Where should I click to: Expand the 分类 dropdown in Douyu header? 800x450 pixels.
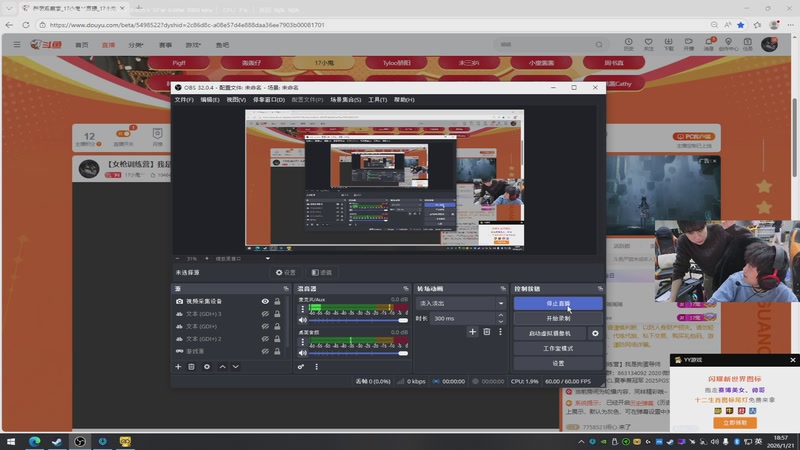(x=136, y=45)
